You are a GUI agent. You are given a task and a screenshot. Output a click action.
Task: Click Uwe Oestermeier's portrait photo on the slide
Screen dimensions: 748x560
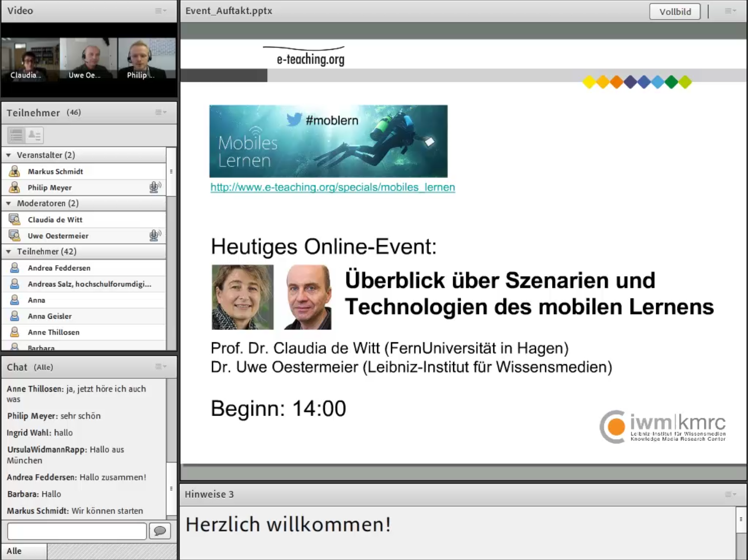(x=308, y=297)
